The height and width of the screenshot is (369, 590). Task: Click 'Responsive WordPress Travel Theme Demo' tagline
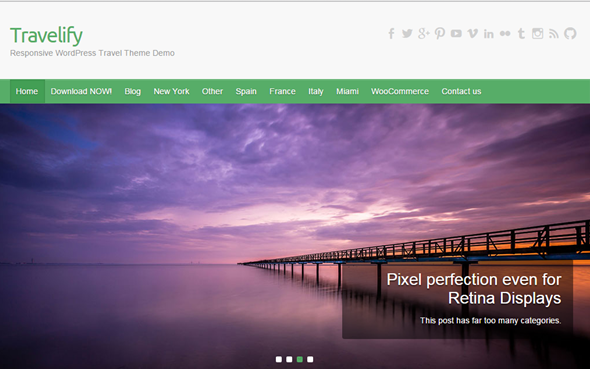point(92,53)
